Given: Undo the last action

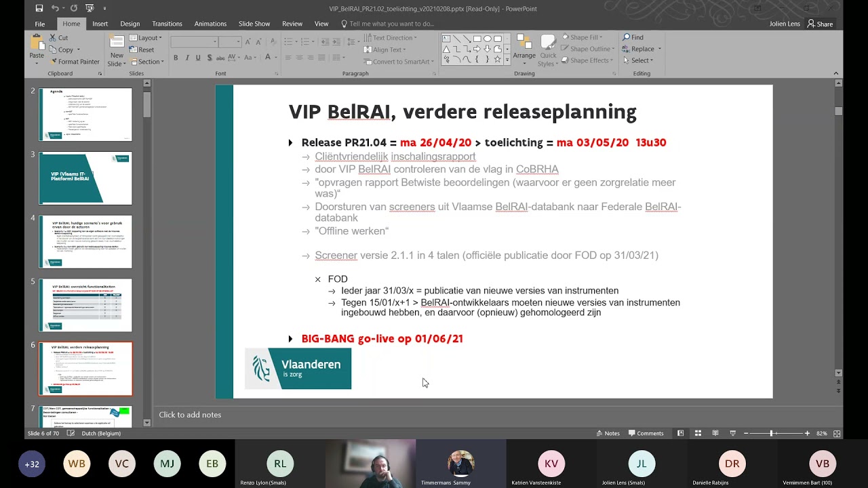Looking at the screenshot, I should point(56,8).
